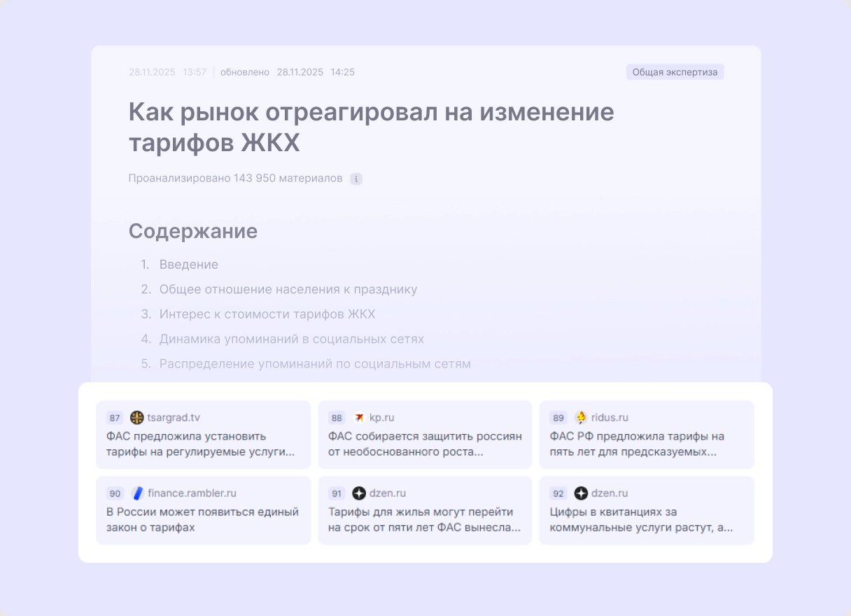
Task: Click the number badge 87
Action: pyautogui.click(x=115, y=418)
